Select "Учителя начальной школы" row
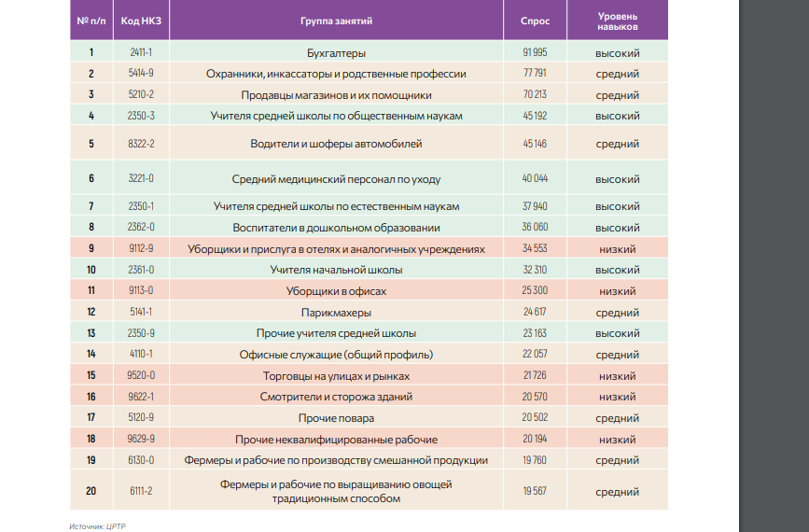 click(x=369, y=270)
